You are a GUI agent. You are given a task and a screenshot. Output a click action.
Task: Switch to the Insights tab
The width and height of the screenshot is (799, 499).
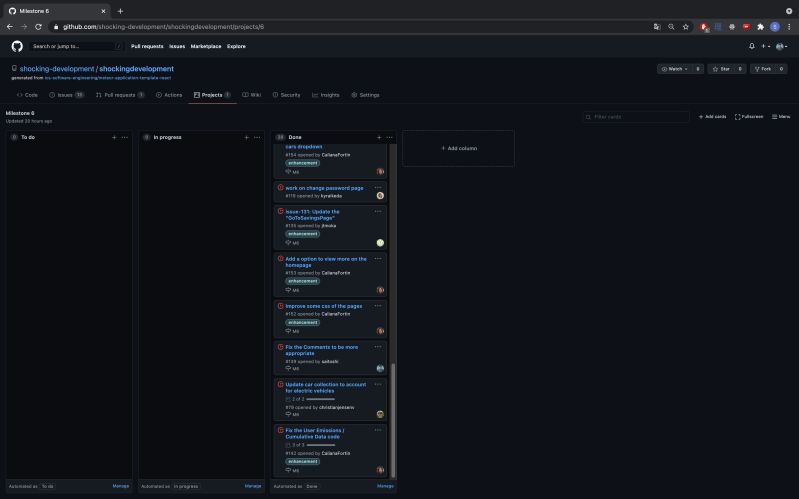pyautogui.click(x=326, y=95)
